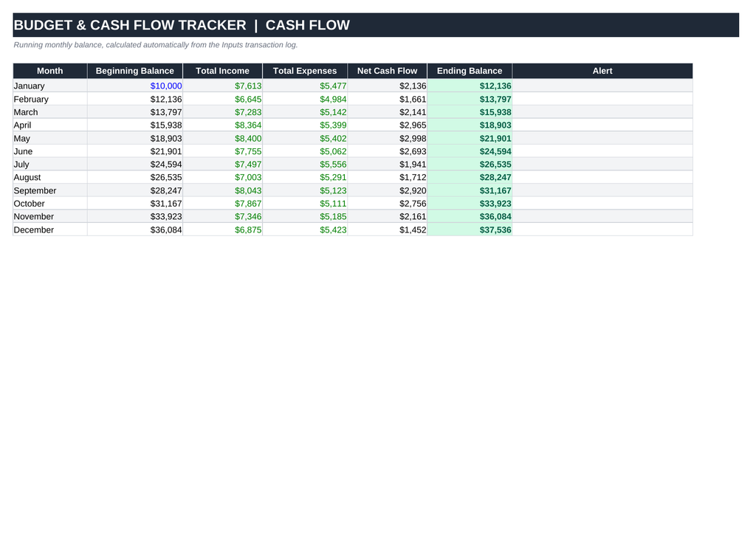Click May total income $8,400
Image resolution: width=756 pixels, height=535 pixels.
(x=223, y=138)
